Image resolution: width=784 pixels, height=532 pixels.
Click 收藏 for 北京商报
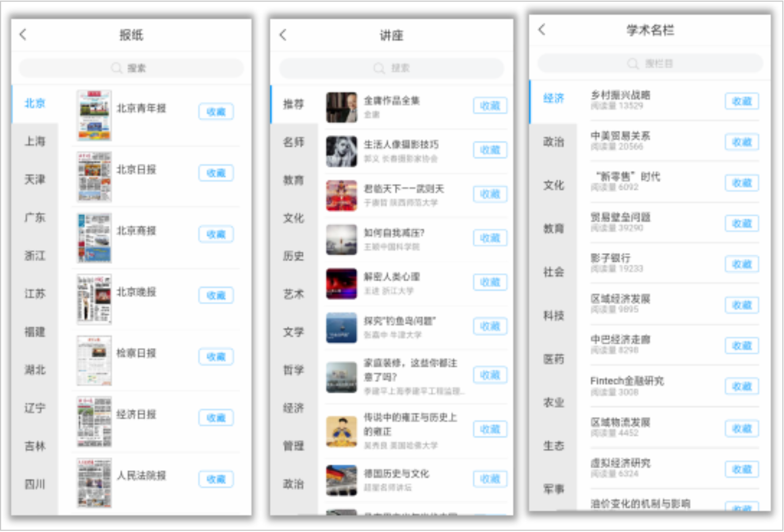(x=216, y=234)
